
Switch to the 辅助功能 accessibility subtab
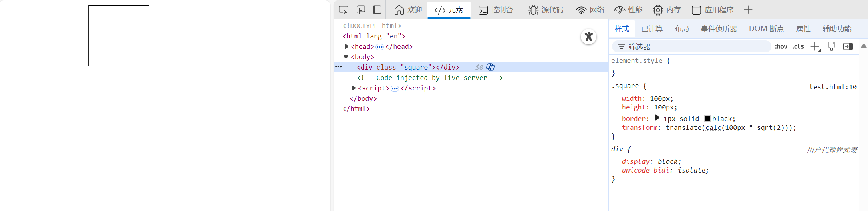click(837, 29)
